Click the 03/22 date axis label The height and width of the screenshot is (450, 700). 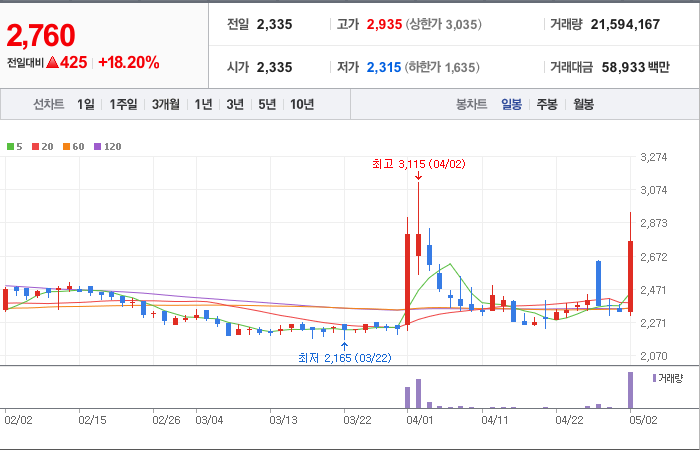click(x=357, y=421)
